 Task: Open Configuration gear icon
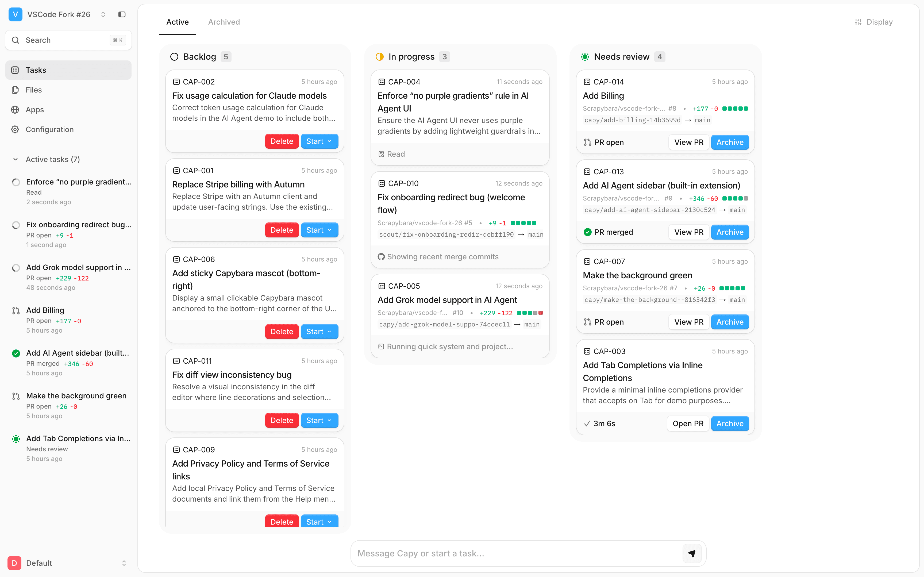pyautogui.click(x=15, y=130)
